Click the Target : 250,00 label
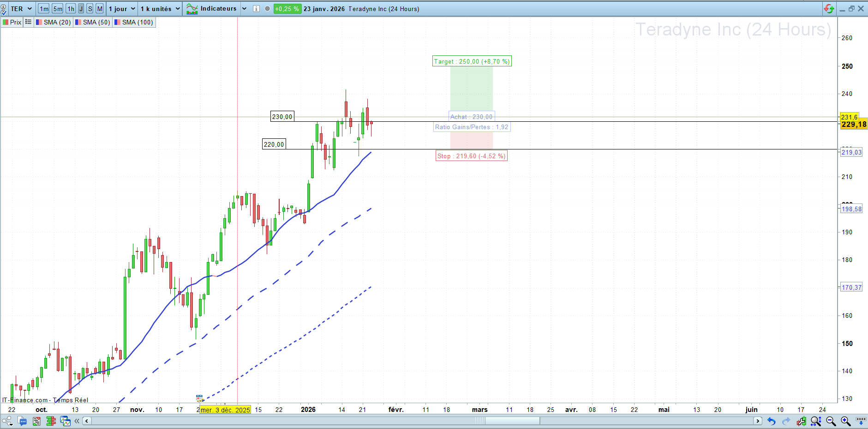The height and width of the screenshot is (429, 868). (x=472, y=61)
